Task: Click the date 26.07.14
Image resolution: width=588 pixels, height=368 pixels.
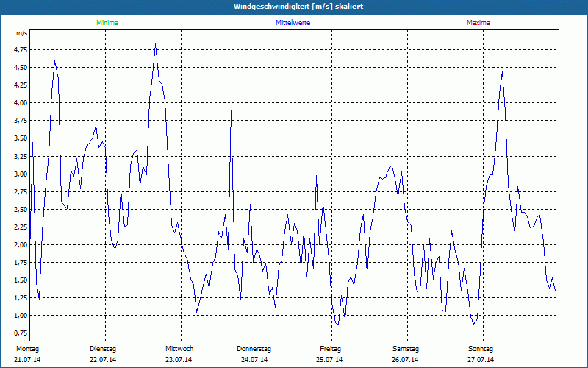Action: pos(405,360)
